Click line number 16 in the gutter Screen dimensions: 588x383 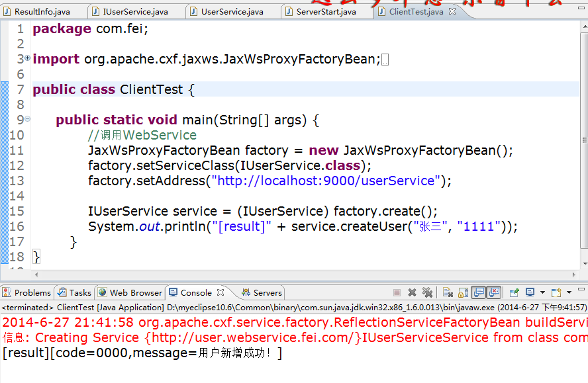[x=17, y=227]
